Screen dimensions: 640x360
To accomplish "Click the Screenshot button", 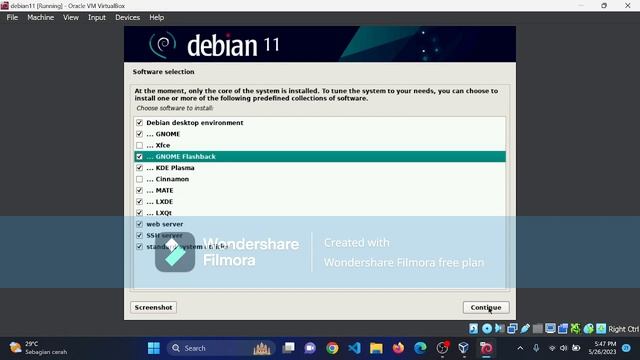I will [153, 307].
